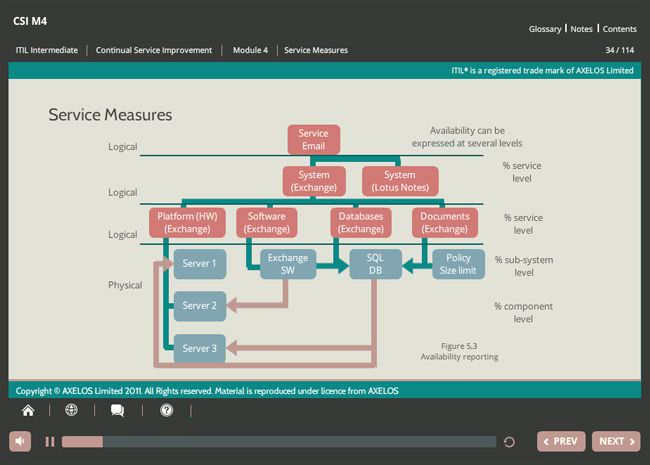The width and height of the screenshot is (650, 465).
Task: Click the % component level text
Action: coord(523,312)
